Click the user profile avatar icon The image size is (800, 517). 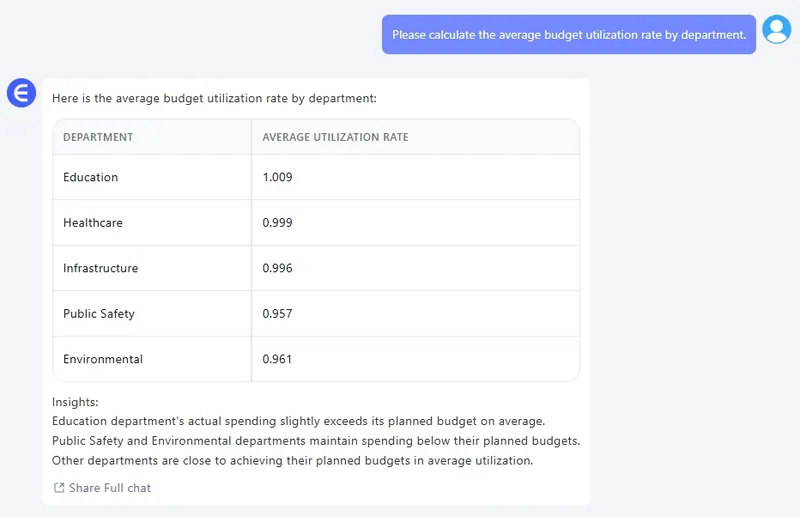click(x=776, y=30)
